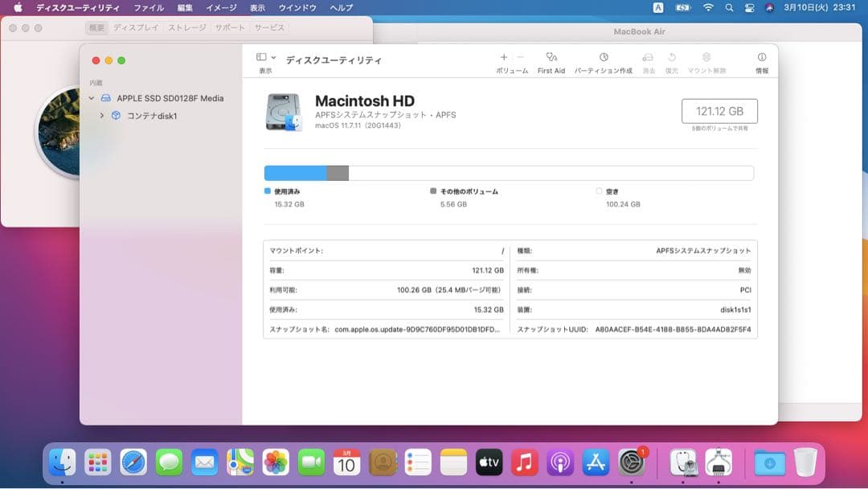Run First Aid on Macintosh HD

pos(551,60)
